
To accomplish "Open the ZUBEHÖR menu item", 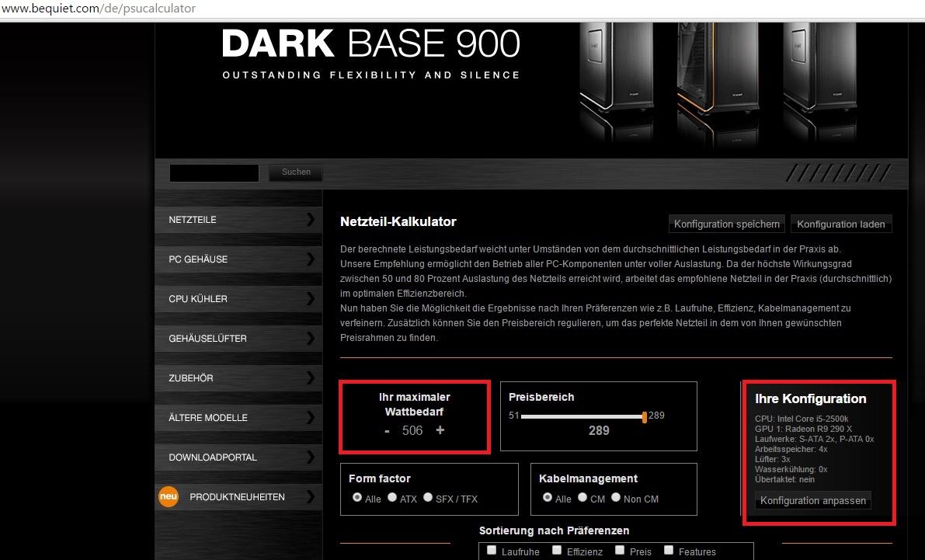I will click(238, 377).
